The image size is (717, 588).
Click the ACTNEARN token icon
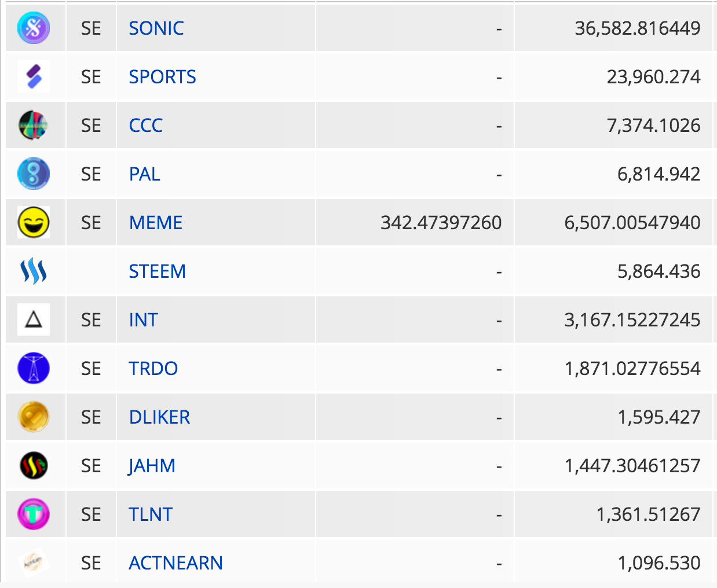34,563
